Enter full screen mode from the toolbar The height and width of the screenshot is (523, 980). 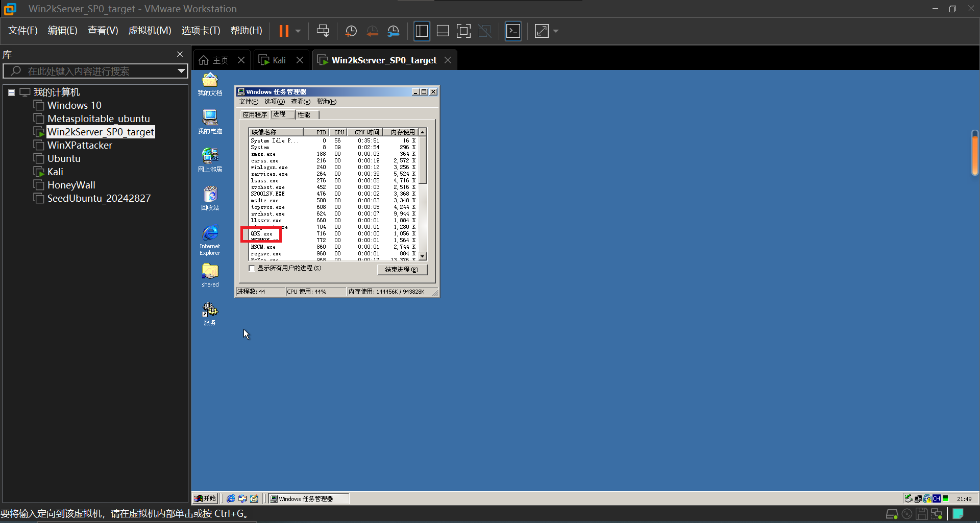click(463, 31)
